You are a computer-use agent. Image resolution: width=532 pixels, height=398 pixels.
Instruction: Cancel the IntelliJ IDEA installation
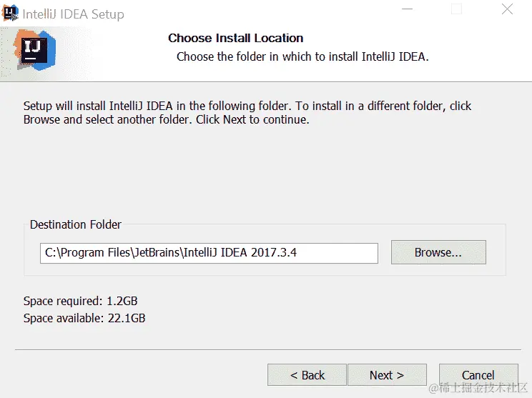click(478, 375)
